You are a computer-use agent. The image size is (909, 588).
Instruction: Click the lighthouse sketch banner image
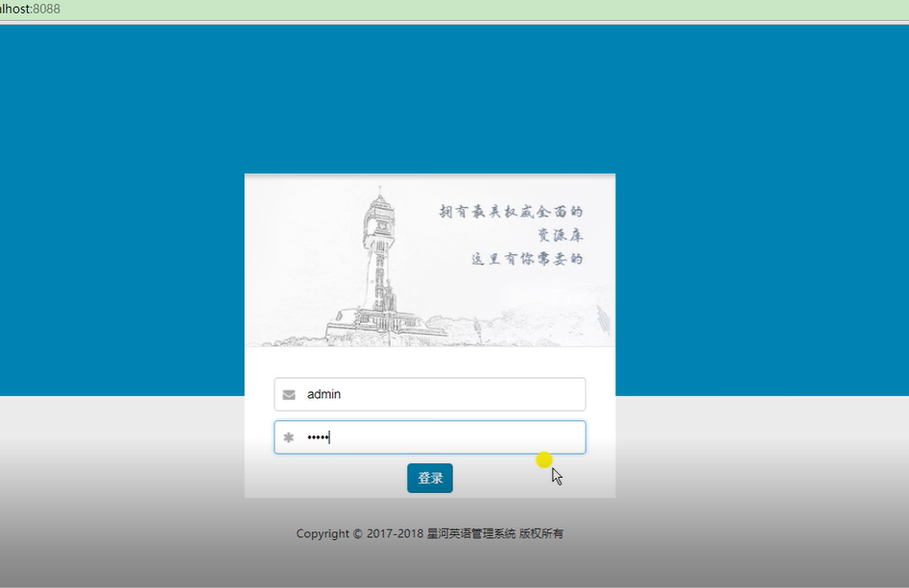(430, 261)
